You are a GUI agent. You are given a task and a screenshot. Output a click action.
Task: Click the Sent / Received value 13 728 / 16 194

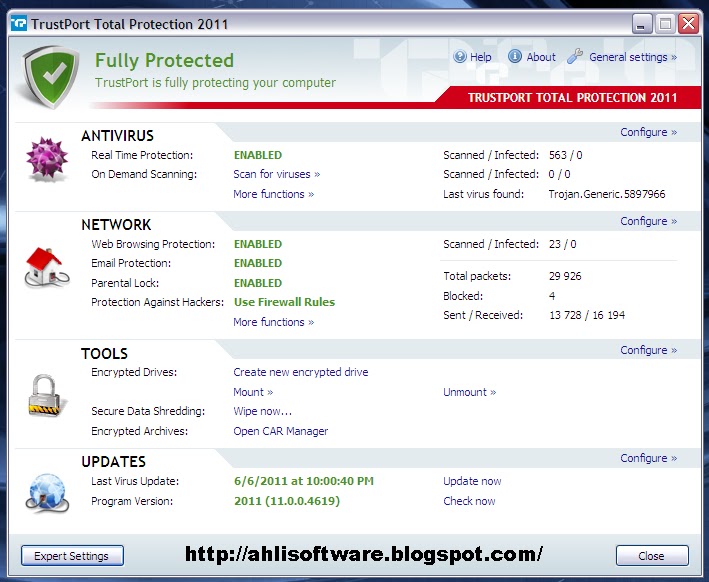[587, 315]
